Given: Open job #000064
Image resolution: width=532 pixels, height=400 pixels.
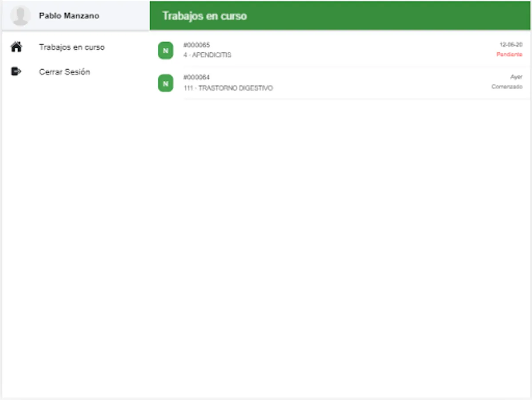Looking at the screenshot, I should [x=196, y=77].
